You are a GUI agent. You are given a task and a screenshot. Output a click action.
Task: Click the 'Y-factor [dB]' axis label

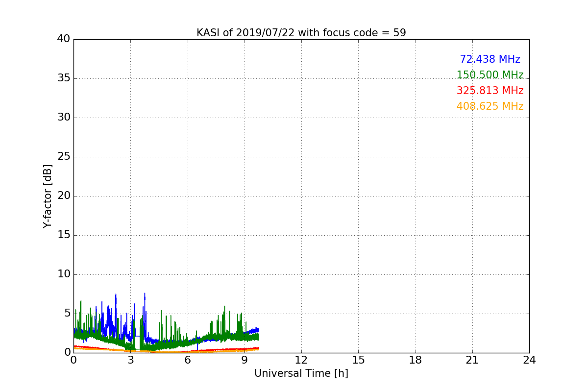(48, 196)
